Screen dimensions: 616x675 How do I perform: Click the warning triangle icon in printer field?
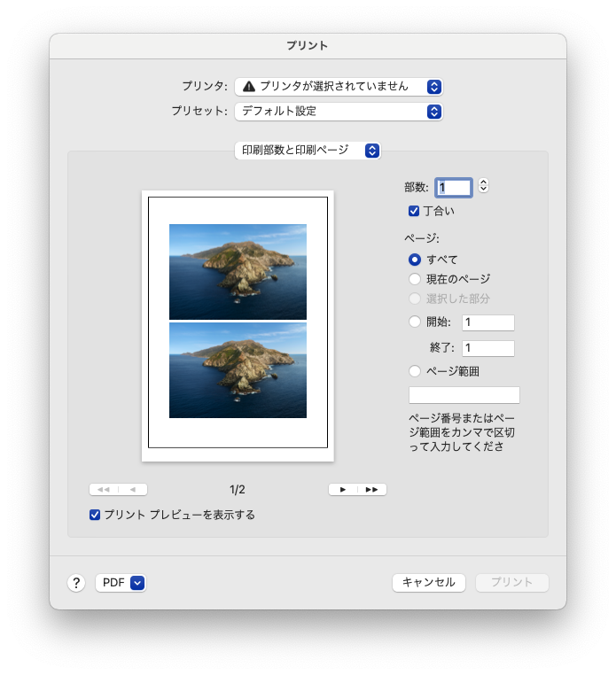249,87
